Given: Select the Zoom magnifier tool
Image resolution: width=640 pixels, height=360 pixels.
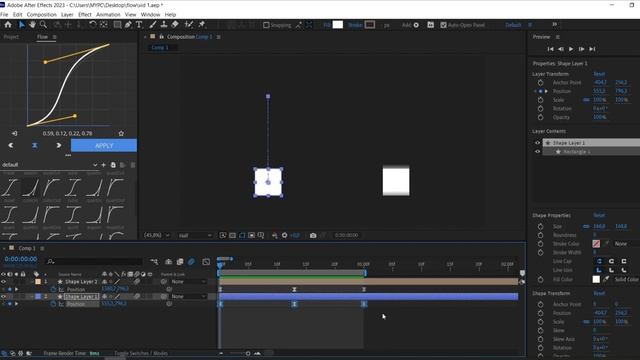Looking at the screenshot, I should click(43, 25).
